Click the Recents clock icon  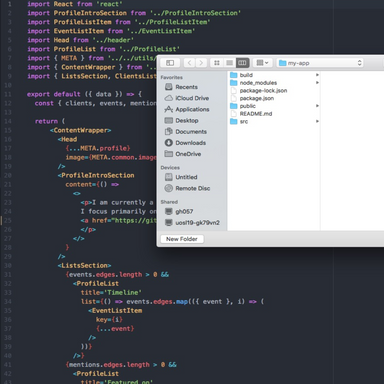point(169,87)
